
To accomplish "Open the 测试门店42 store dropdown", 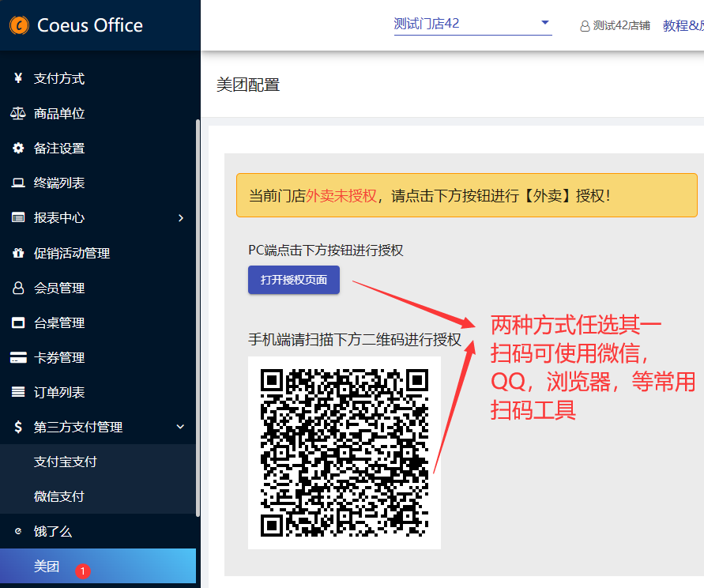I will pos(472,24).
